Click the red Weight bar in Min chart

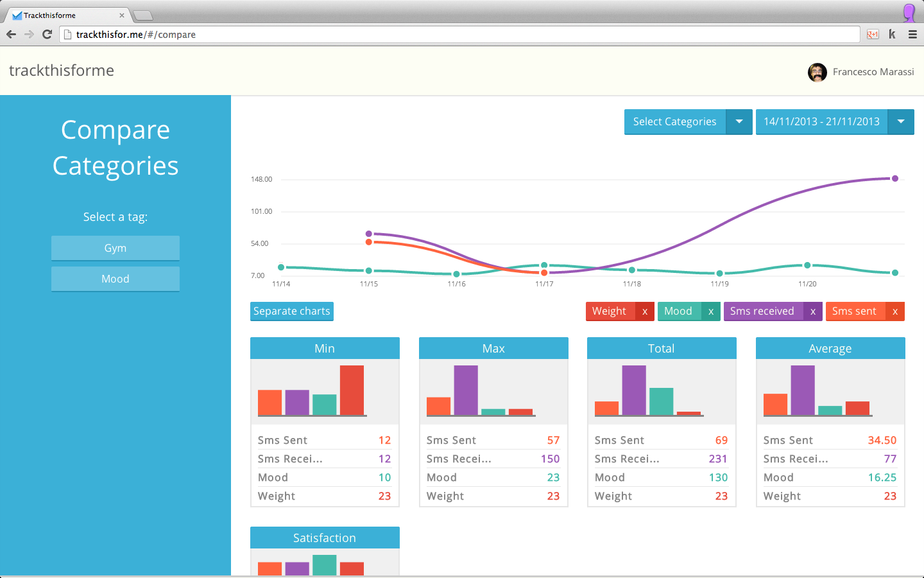pos(352,390)
